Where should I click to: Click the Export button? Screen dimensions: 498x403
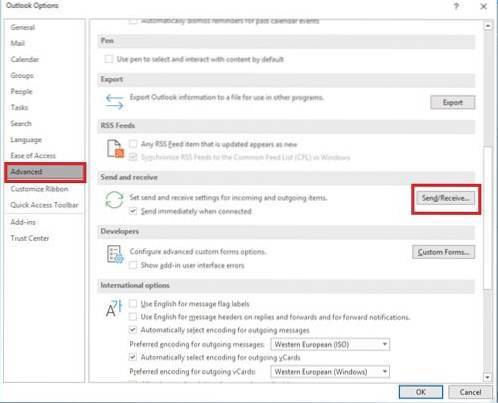click(453, 102)
